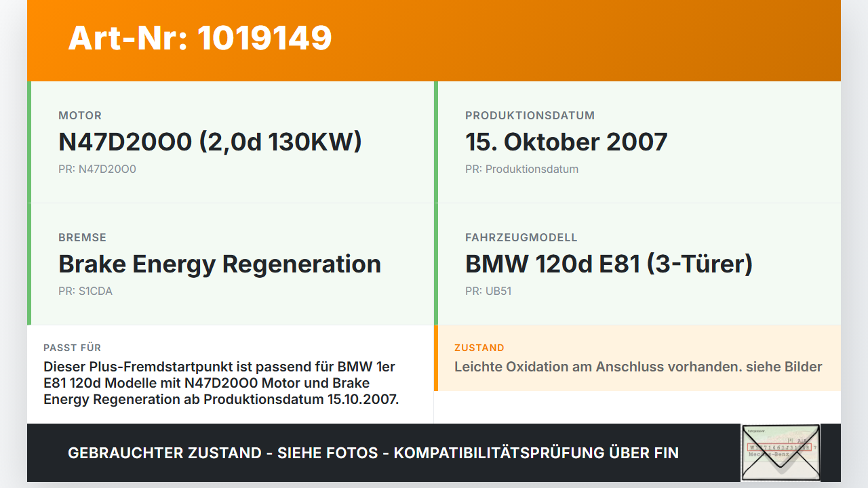Click the Leichte Oxidation am Anschluss note
Screen dimensions: 868x488
638,367
